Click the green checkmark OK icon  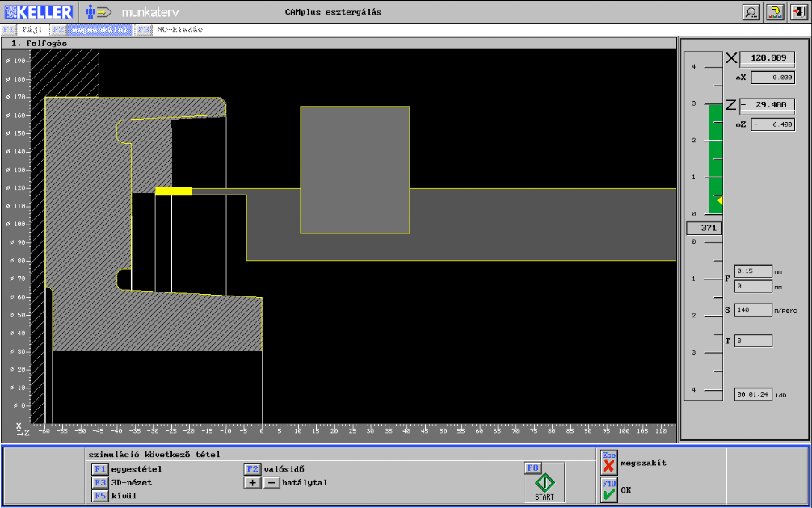[608, 490]
